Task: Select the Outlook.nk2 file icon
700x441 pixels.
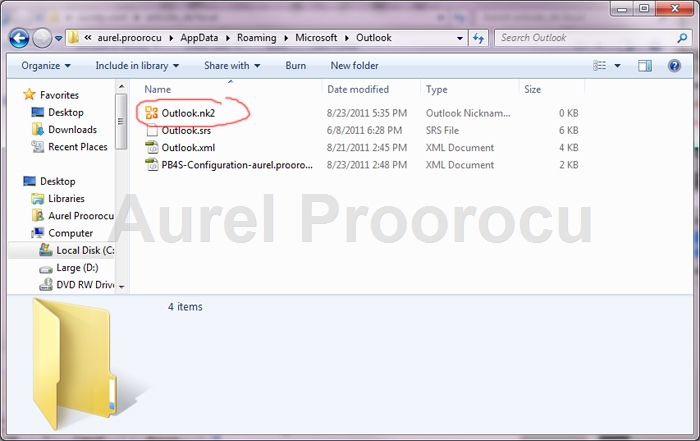Action: 152,113
